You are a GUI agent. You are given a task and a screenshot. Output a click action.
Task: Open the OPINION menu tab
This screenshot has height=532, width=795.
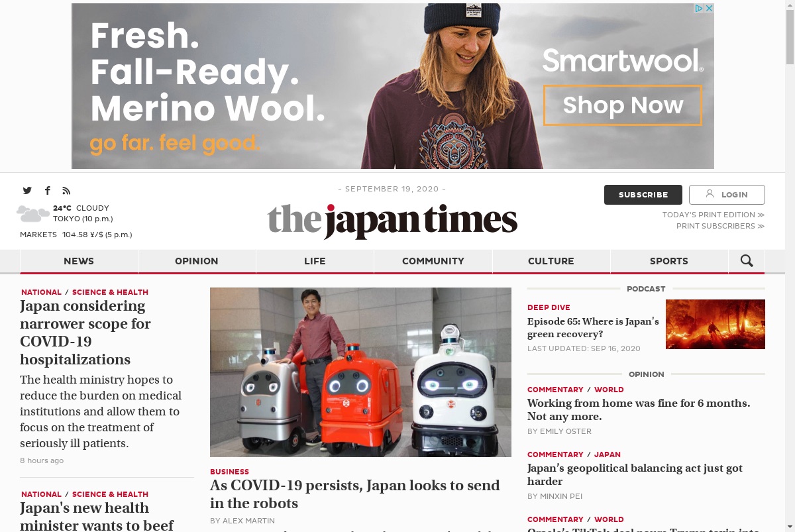point(197,261)
